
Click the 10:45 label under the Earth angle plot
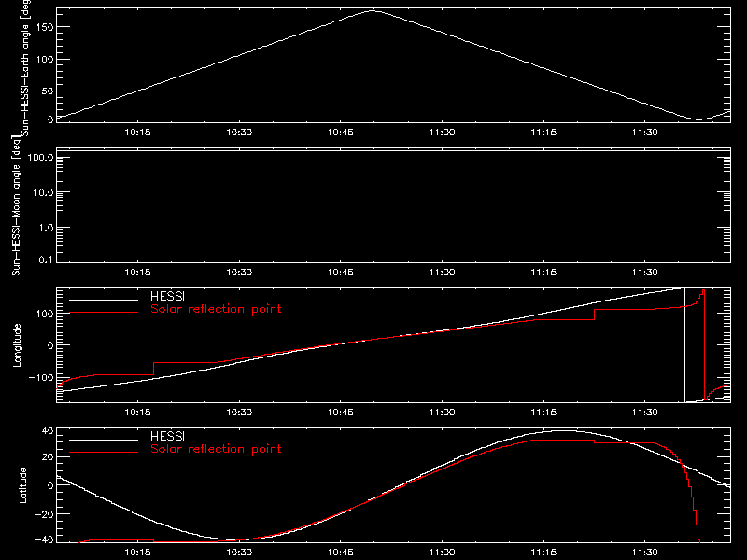[x=341, y=133]
